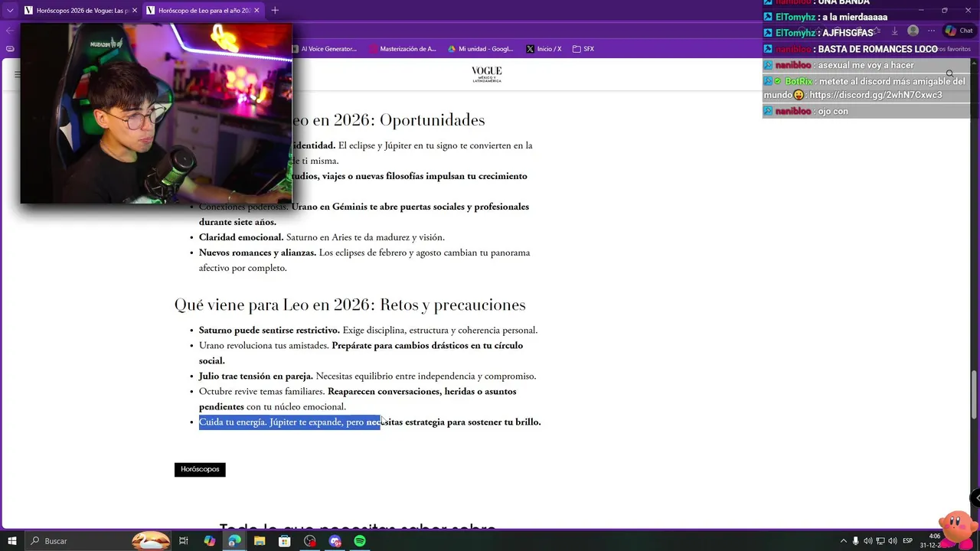Open the SFX bookmarks folder
Image resolution: width=980 pixels, height=551 pixels.
[583, 49]
